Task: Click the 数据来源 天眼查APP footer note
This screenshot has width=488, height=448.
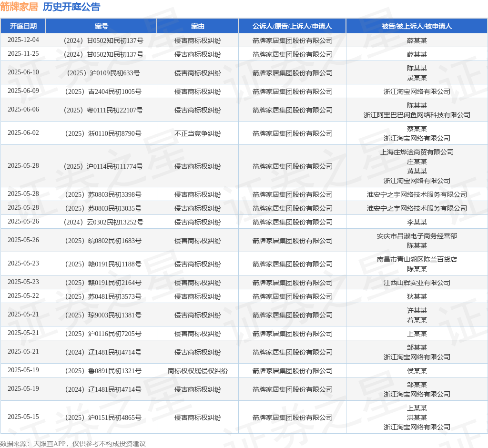Action: [x=73, y=444]
